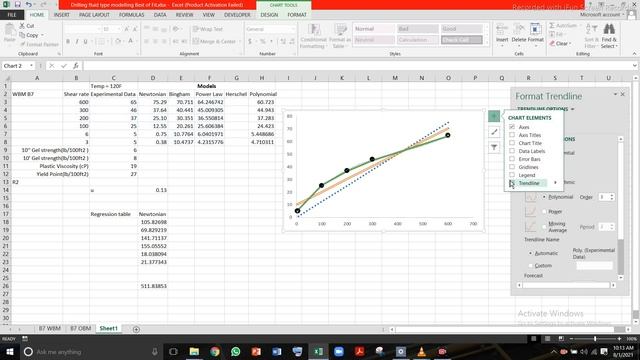Toggle the Axis Titles checkbox
The image size is (640, 360).
512,135
